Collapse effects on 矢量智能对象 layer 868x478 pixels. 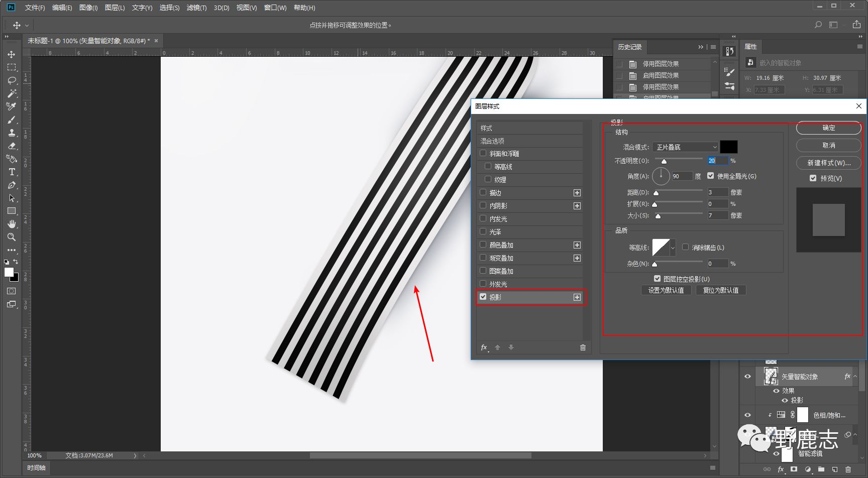tap(855, 377)
